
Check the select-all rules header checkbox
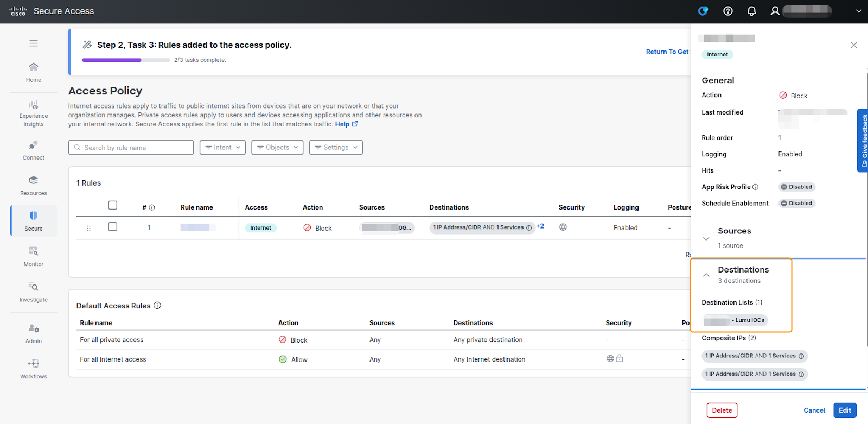coord(113,205)
